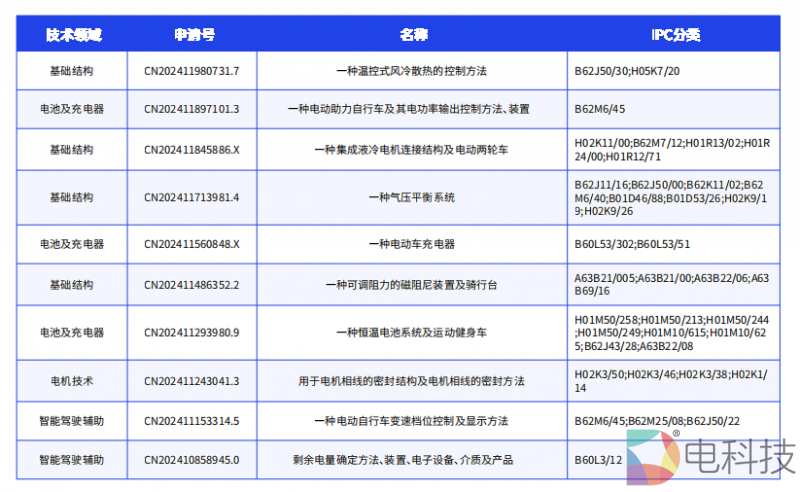Click patent name 一种电动车充电器
The height and width of the screenshot is (492, 800).
coord(411,244)
